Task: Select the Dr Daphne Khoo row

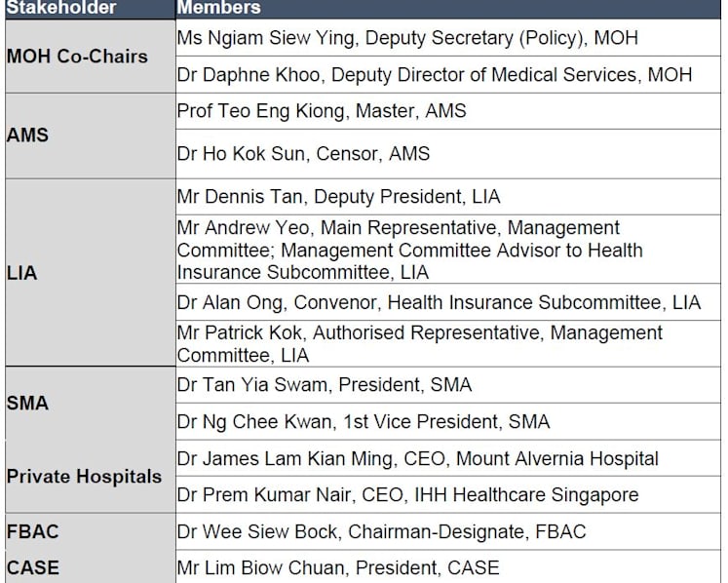Action: (448, 75)
